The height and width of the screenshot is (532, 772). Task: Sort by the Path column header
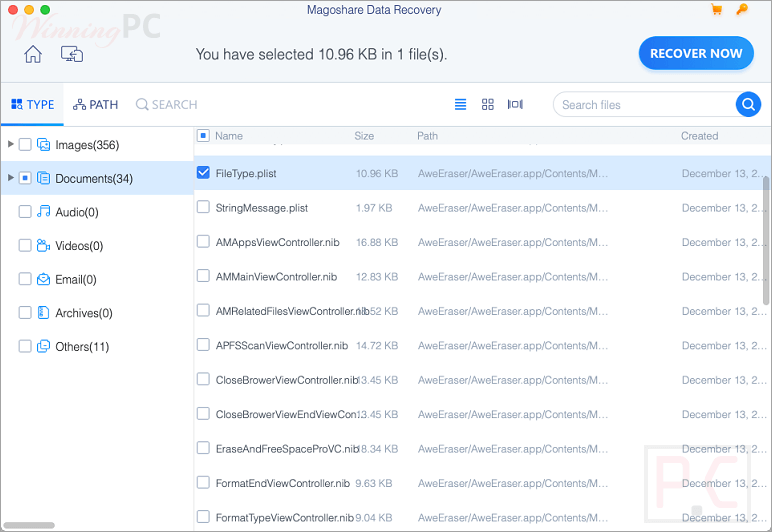pyautogui.click(x=427, y=136)
